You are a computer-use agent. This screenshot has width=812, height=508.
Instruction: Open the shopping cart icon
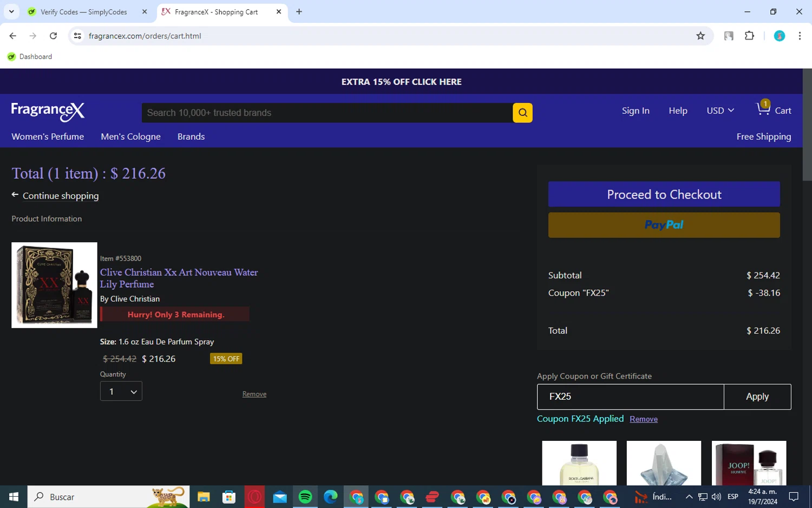click(x=763, y=108)
